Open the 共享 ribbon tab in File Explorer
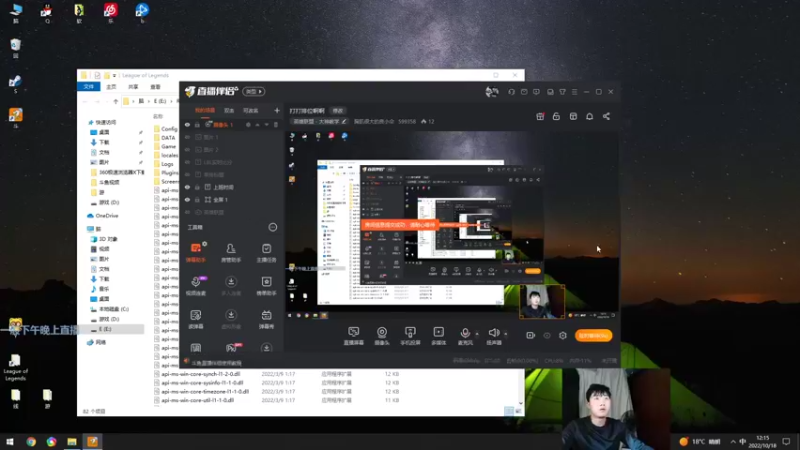This screenshot has height=450, width=800. pos(133,87)
